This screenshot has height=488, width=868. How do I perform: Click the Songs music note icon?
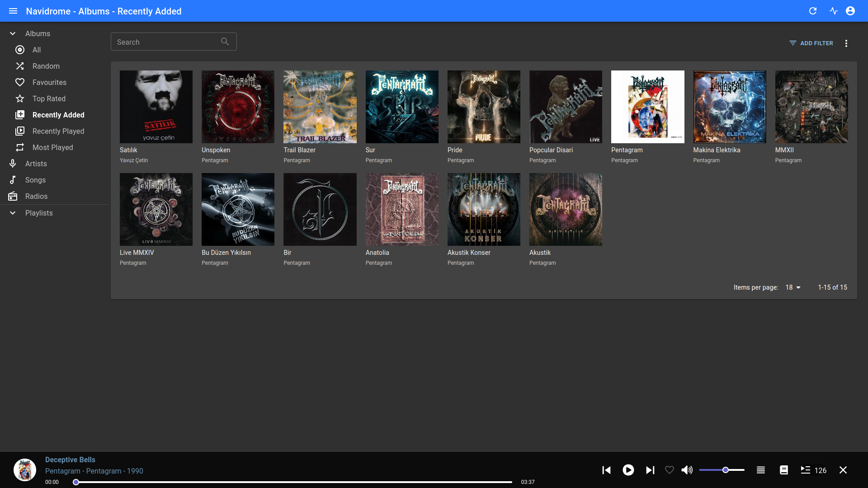[13, 180]
